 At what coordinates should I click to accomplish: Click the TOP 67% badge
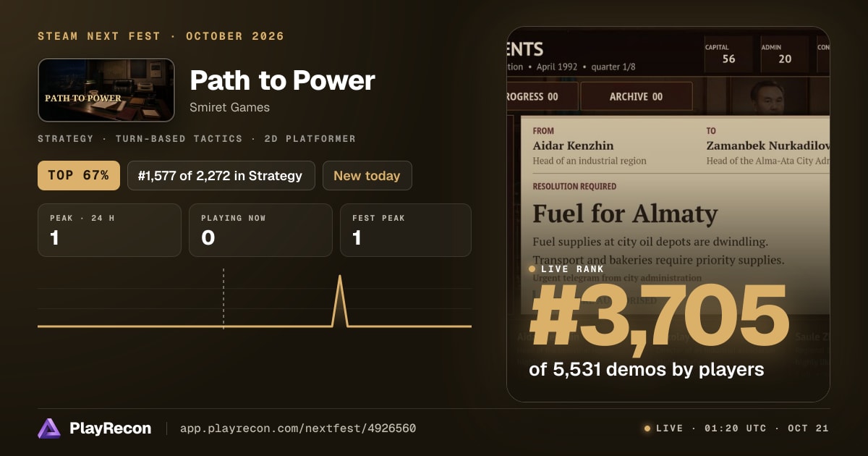[x=79, y=175]
